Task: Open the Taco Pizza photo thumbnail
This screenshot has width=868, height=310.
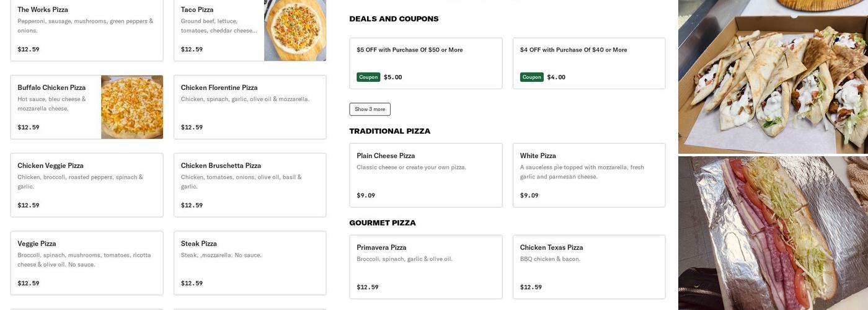Action: point(294,30)
